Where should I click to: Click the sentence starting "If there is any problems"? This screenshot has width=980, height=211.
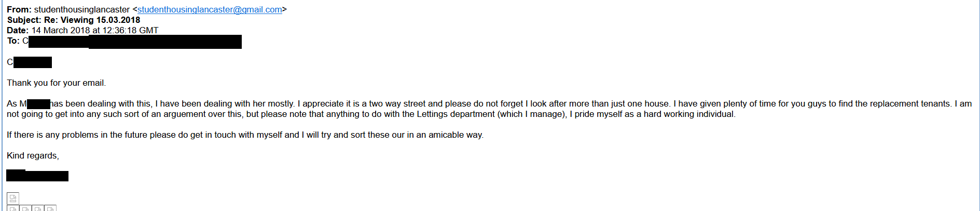coord(245,135)
